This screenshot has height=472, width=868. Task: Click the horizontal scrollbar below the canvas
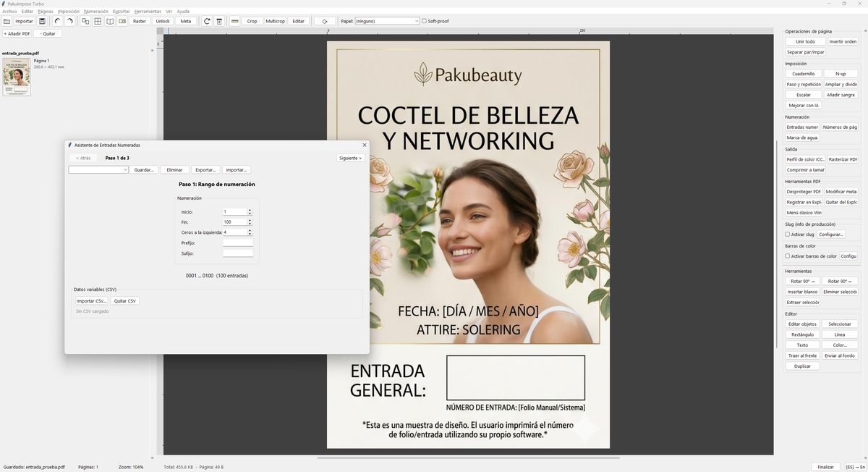coord(468,458)
